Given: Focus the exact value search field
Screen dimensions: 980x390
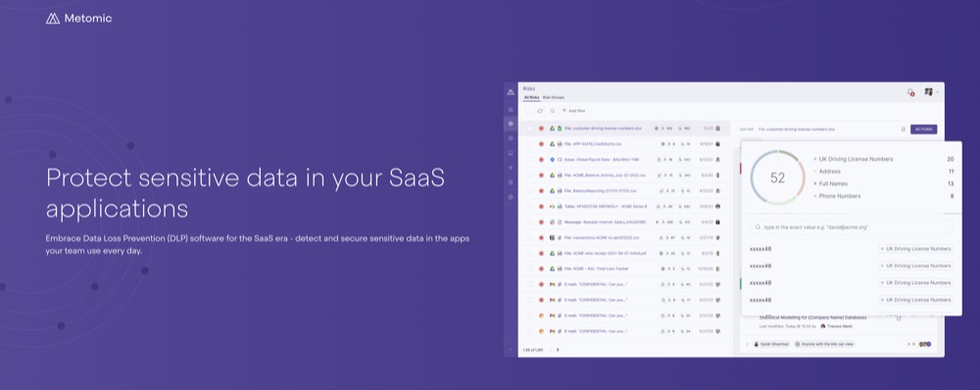Looking at the screenshot, I should (x=852, y=227).
